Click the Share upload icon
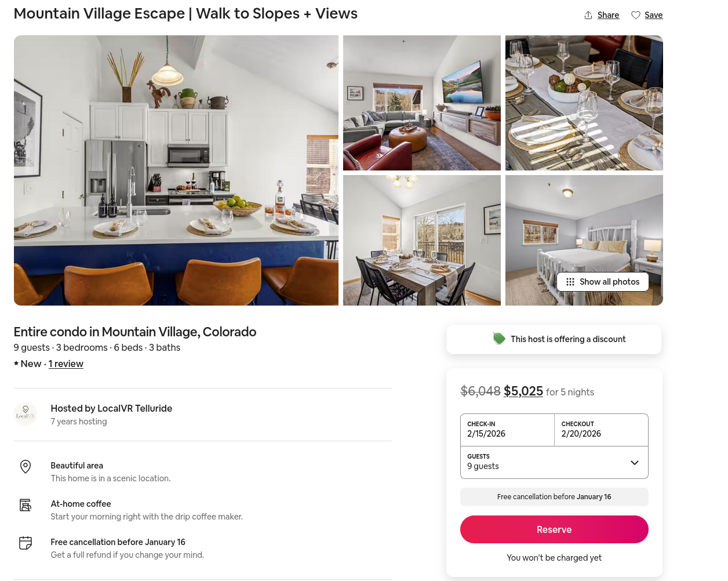 pos(588,15)
